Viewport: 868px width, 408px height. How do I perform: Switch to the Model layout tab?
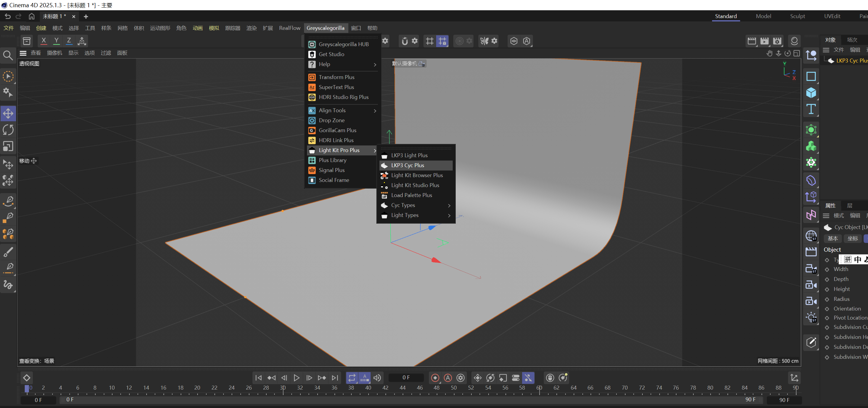763,16
